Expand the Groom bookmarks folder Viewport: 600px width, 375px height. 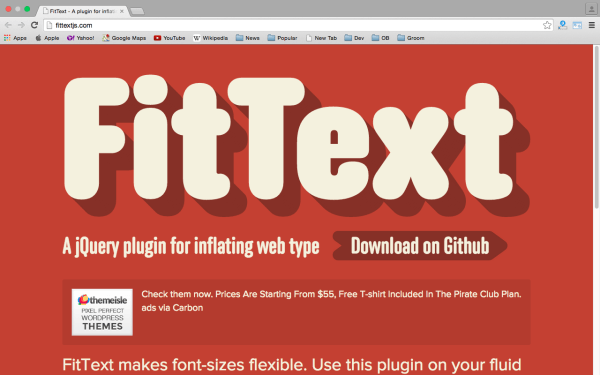411,38
